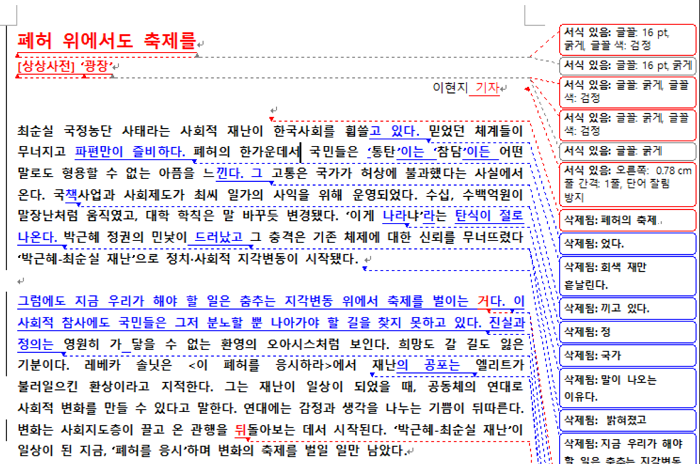This screenshot has width=700, height=464.
Task: Click the quoted word '통탄' in the body
Action: coord(384,151)
